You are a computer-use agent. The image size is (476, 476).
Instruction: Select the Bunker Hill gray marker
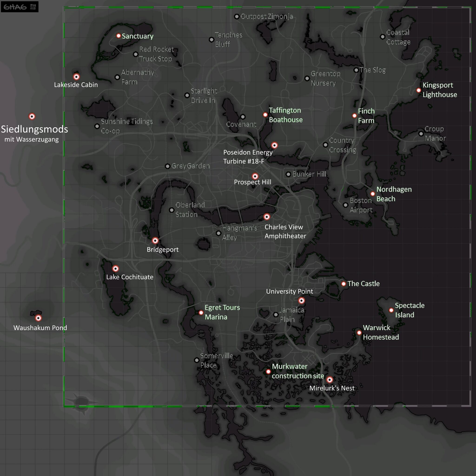pos(288,174)
